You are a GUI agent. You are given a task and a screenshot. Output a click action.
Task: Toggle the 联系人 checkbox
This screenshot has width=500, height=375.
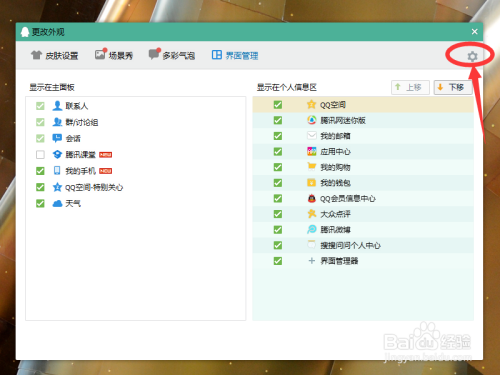coord(40,106)
